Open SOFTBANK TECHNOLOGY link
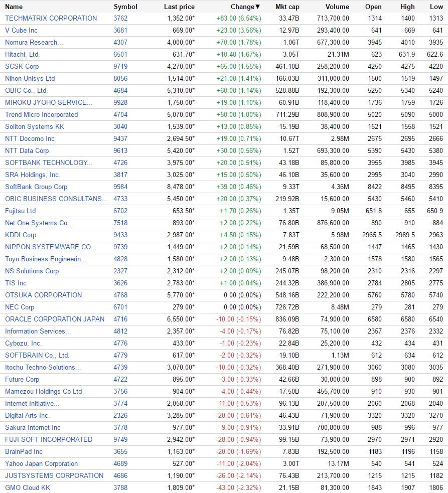448x493 pixels. 49,162
